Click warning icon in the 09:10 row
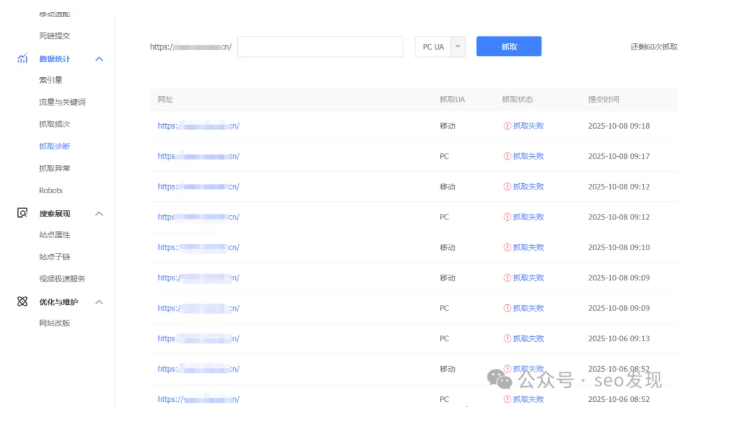This screenshot has width=737, height=427. click(507, 247)
